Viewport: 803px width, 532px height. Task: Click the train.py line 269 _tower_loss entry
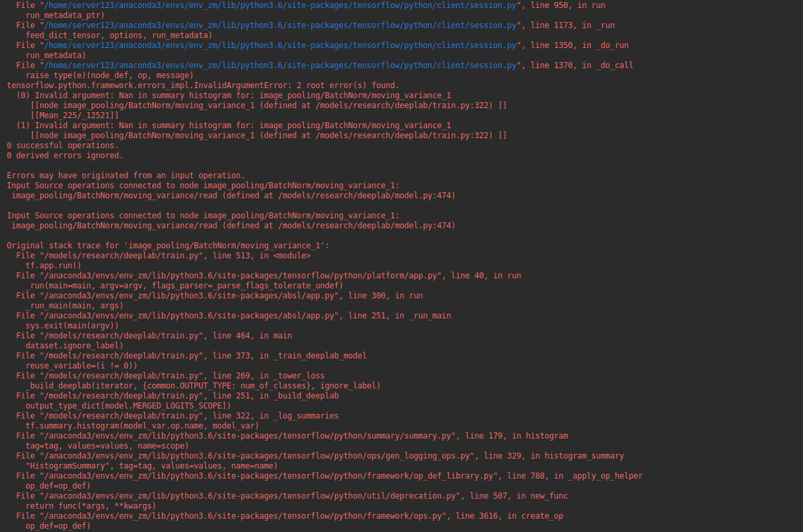pos(170,375)
